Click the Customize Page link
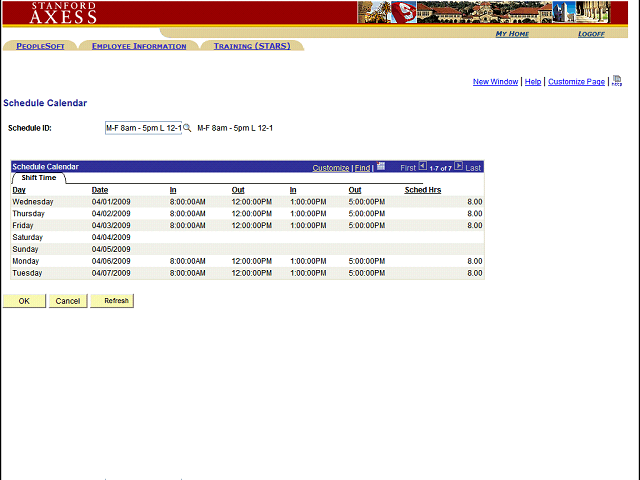Image resolution: width=640 pixels, height=480 pixels. [x=576, y=82]
